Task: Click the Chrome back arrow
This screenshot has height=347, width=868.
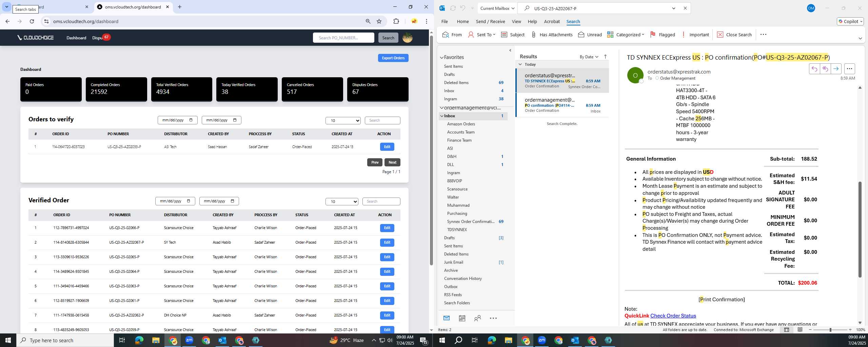Action: click(x=7, y=21)
